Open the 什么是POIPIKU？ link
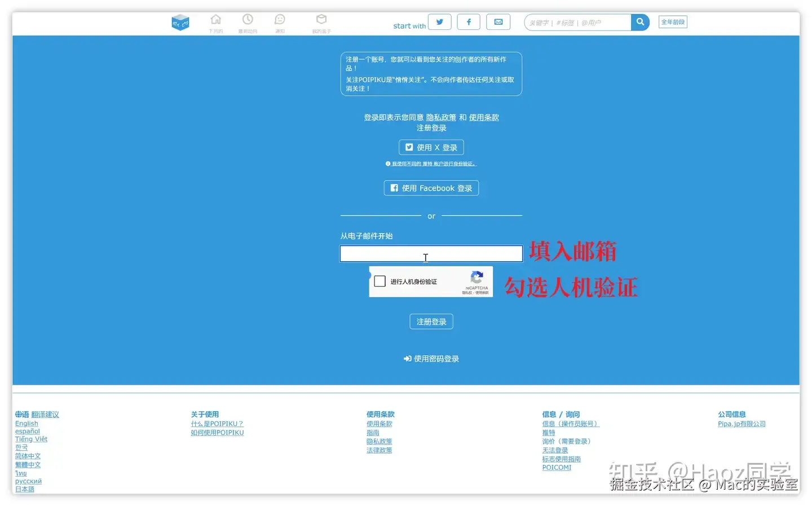Image resolution: width=812 pixels, height=506 pixels. tap(217, 424)
